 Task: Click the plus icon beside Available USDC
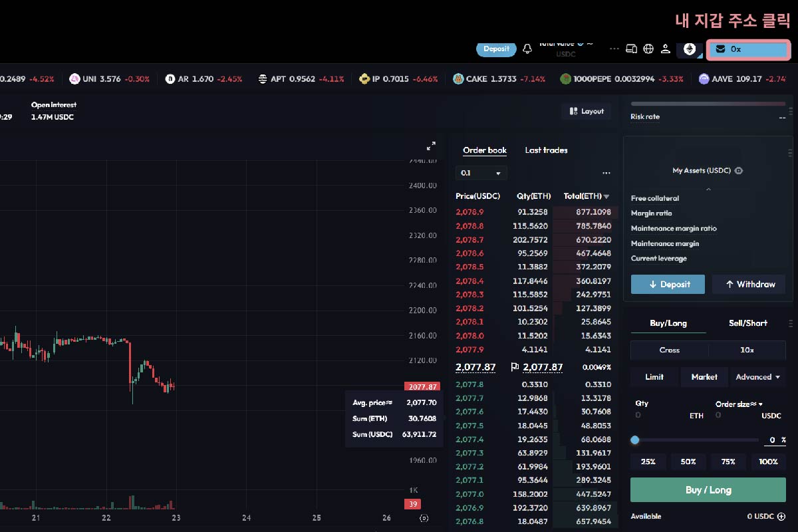pos(781,516)
